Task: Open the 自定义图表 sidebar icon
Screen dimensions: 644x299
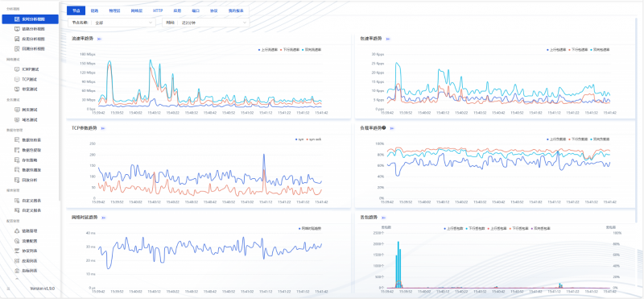Action: coord(17,201)
